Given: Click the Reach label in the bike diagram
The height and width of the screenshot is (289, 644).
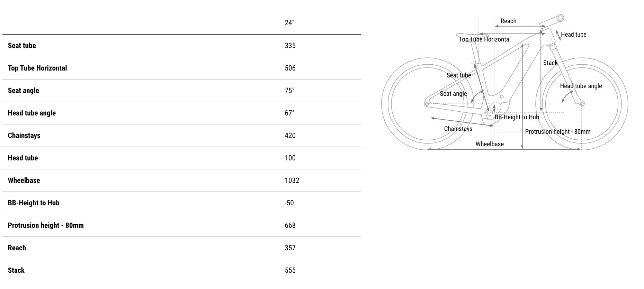Looking at the screenshot, I should click(508, 21).
